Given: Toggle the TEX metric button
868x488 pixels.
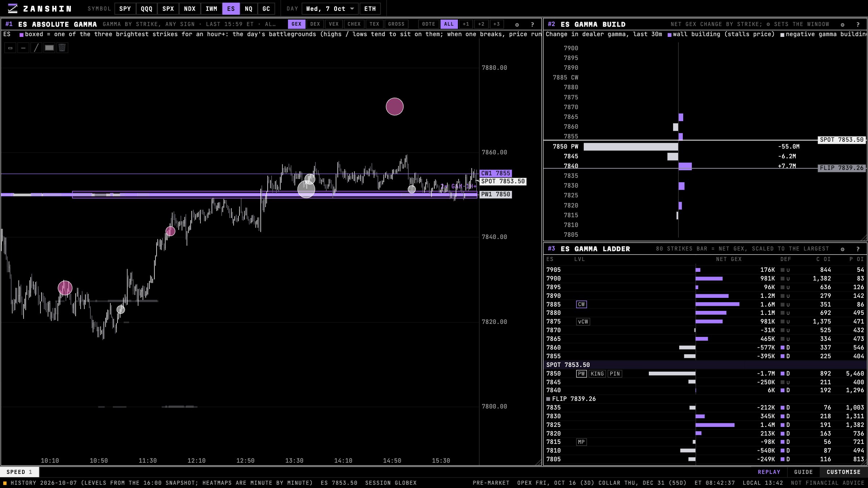Looking at the screenshot, I should (374, 24).
